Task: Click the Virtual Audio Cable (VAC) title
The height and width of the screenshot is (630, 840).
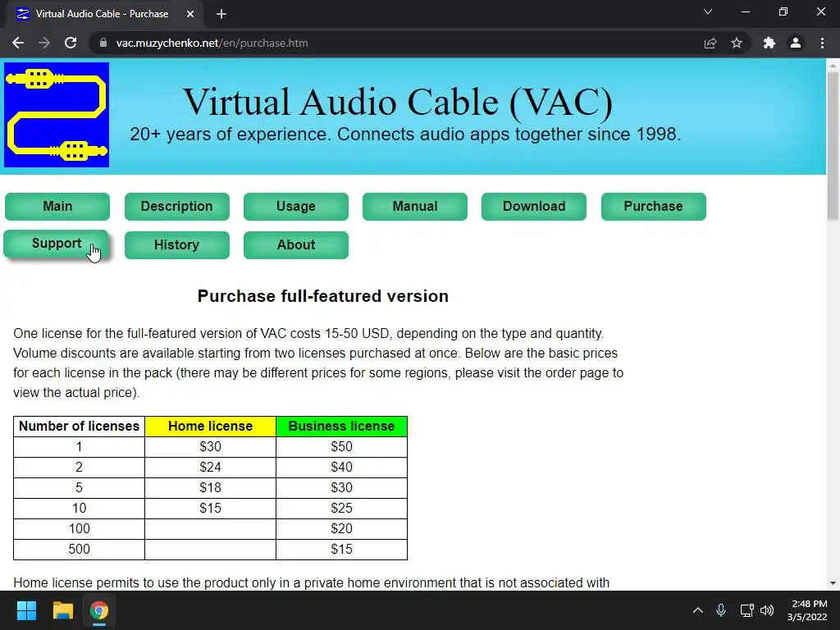Action: pos(398,102)
